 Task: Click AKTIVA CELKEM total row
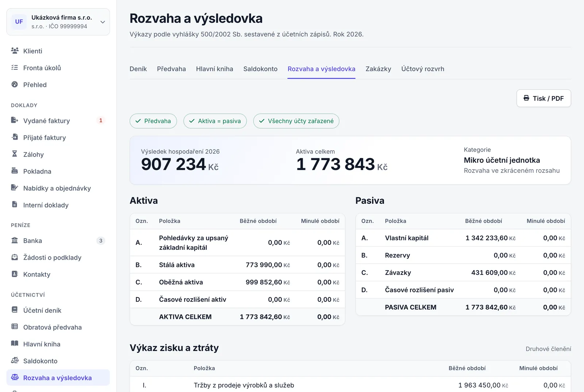pos(237,317)
